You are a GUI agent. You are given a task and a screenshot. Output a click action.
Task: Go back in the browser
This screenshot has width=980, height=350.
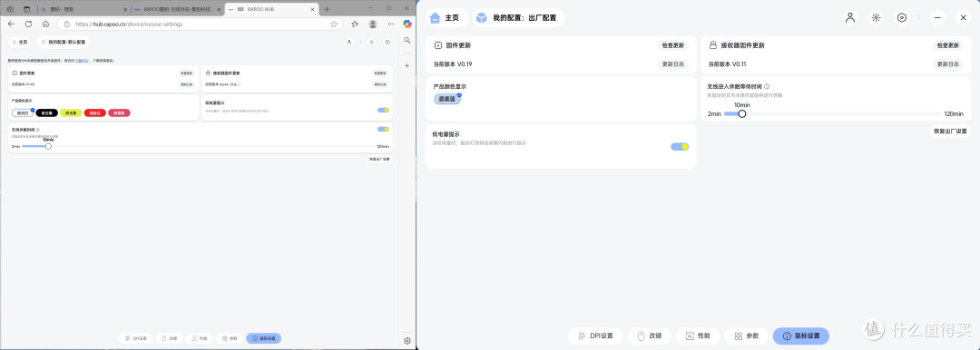point(11,24)
